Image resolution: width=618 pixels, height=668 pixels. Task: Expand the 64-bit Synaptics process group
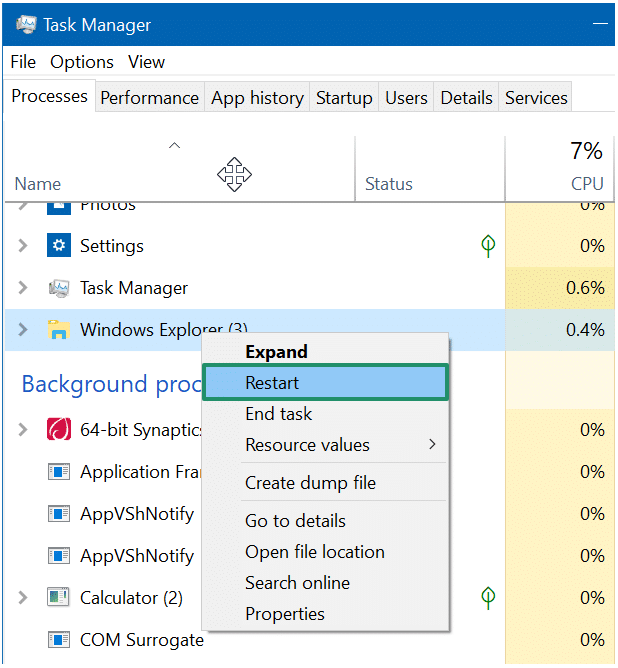click(23, 429)
